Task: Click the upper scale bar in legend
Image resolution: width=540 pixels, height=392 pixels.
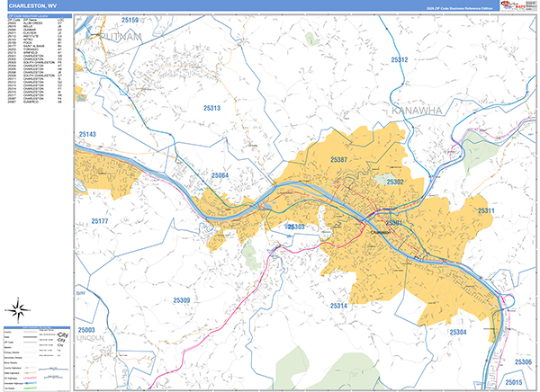Action: [53, 369]
